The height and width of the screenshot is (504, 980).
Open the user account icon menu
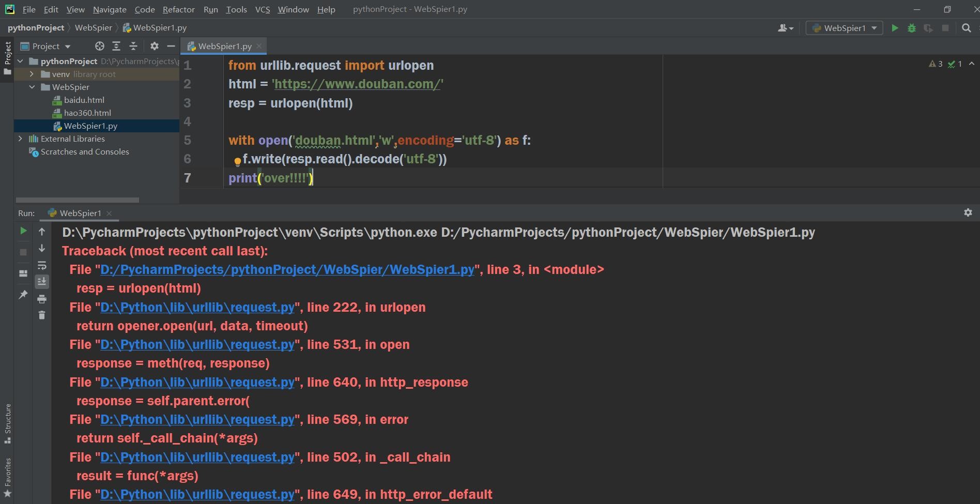(785, 28)
